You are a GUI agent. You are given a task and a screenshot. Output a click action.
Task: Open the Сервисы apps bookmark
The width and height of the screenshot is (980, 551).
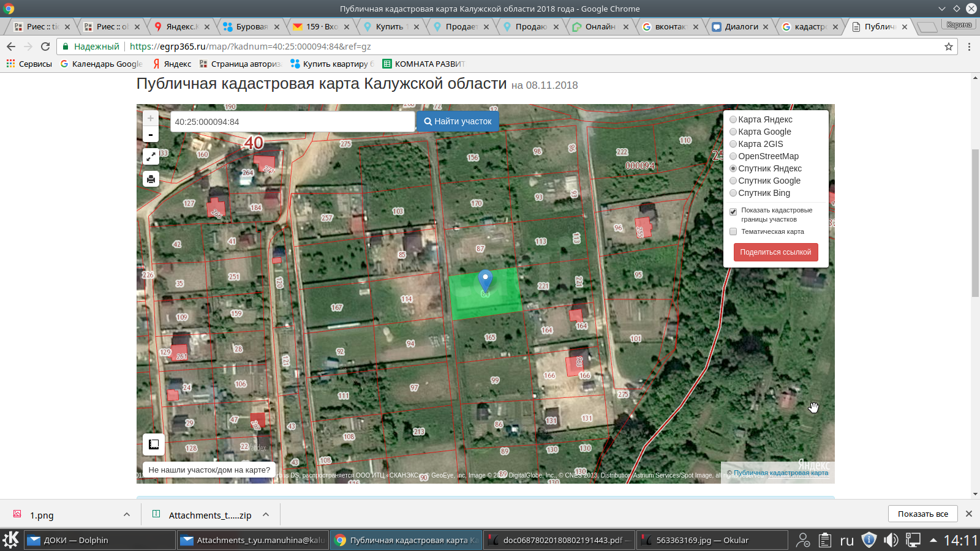(29, 64)
